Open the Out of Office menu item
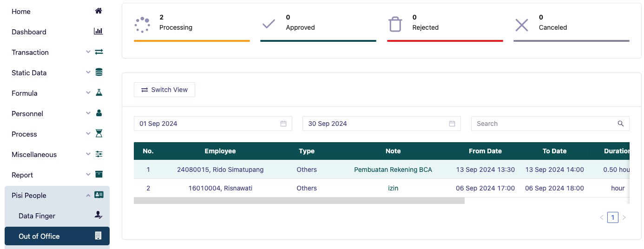This screenshot has height=249, width=644. click(57, 236)
